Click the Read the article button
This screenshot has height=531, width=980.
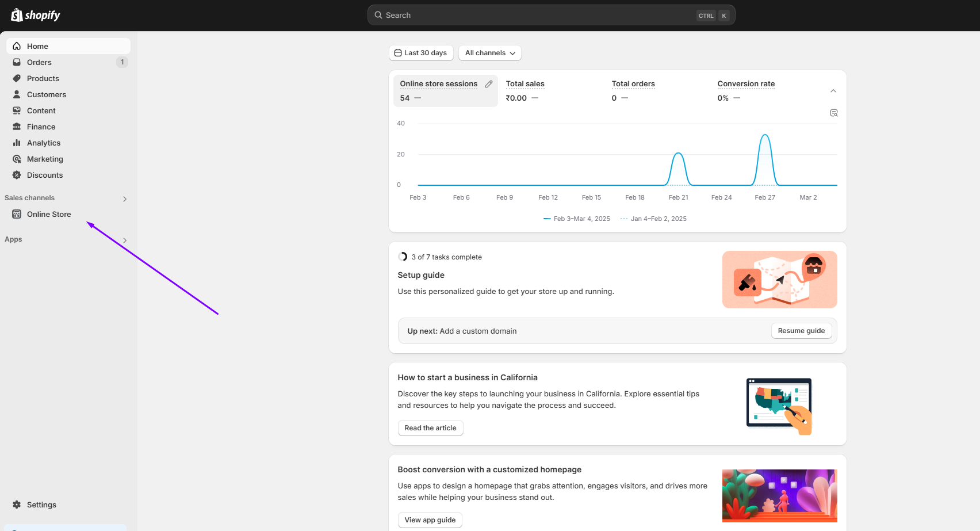point(430,428)
